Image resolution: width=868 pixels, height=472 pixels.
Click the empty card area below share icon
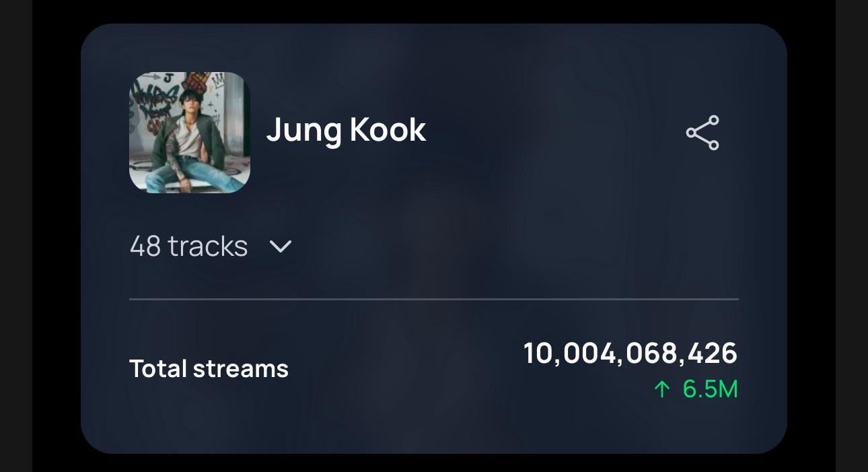tap(702, 222)
